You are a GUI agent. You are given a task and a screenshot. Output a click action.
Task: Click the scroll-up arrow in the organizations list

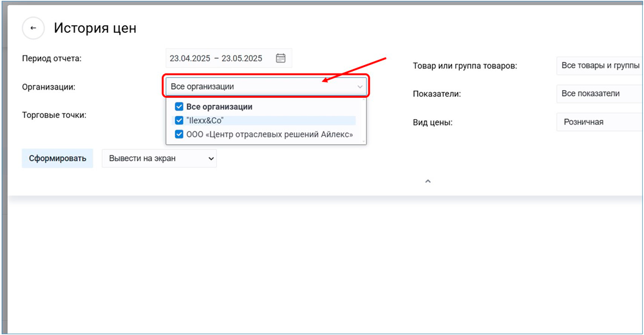364,100
